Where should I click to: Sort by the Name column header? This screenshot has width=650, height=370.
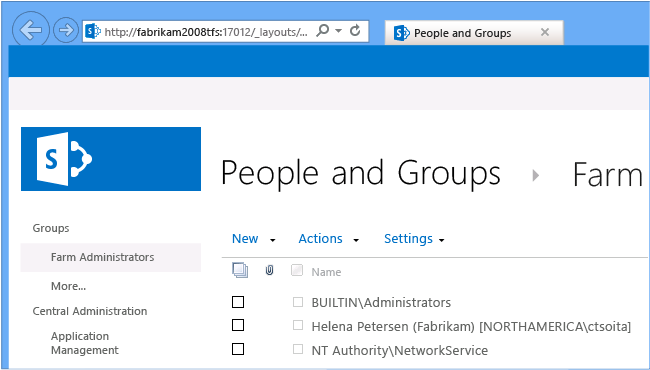(326, 272)
